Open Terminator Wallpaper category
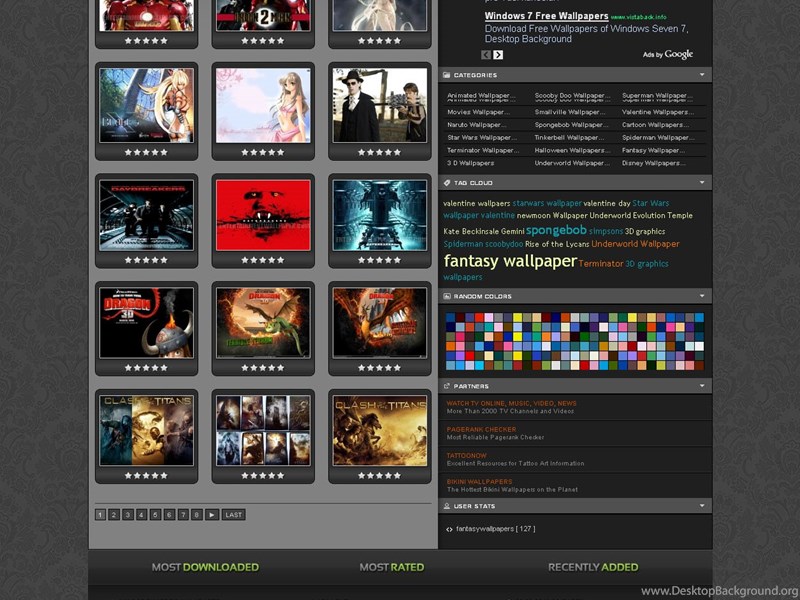Image resolution: width=800 pixels, height=600 pixels. [483, 151]
